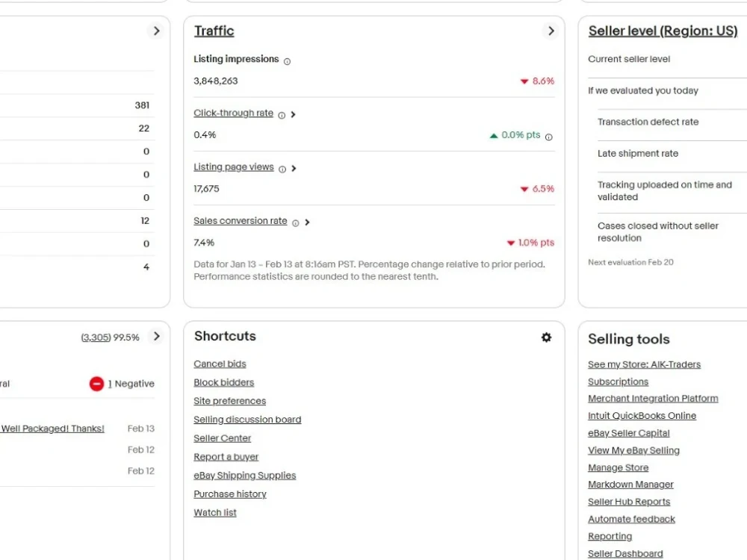
Task: Click info icon beside Sales conversion rate
Action: point(295,223)
